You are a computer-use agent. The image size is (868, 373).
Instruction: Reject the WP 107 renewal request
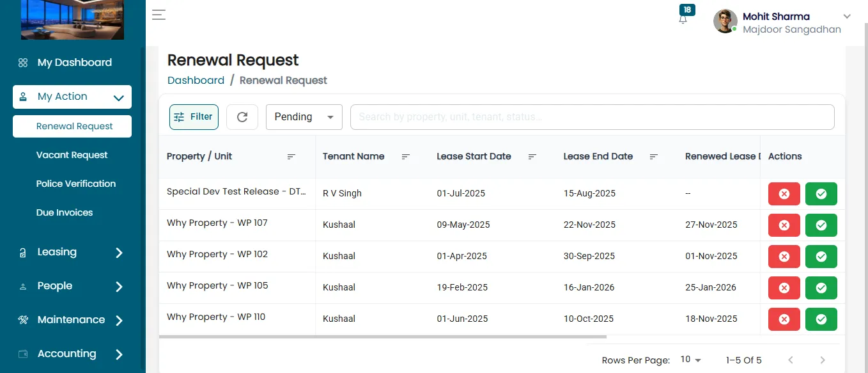(784, 225)
